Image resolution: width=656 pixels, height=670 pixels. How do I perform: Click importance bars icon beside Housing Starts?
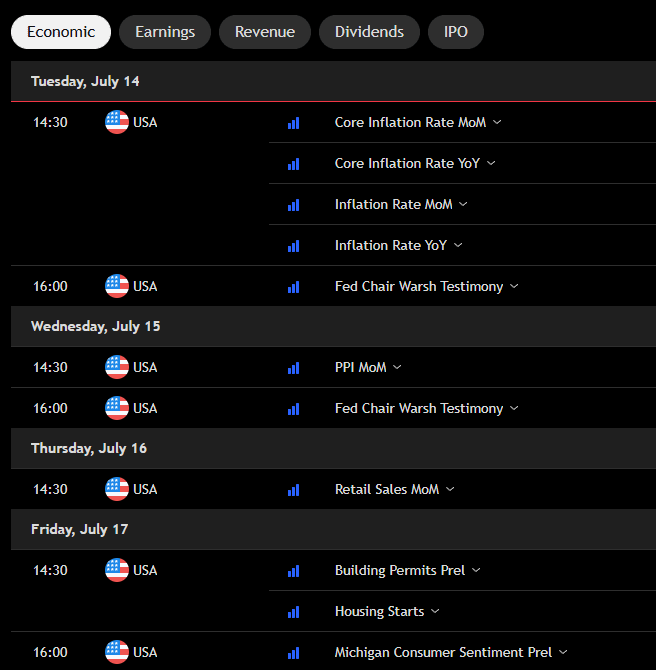294,612
